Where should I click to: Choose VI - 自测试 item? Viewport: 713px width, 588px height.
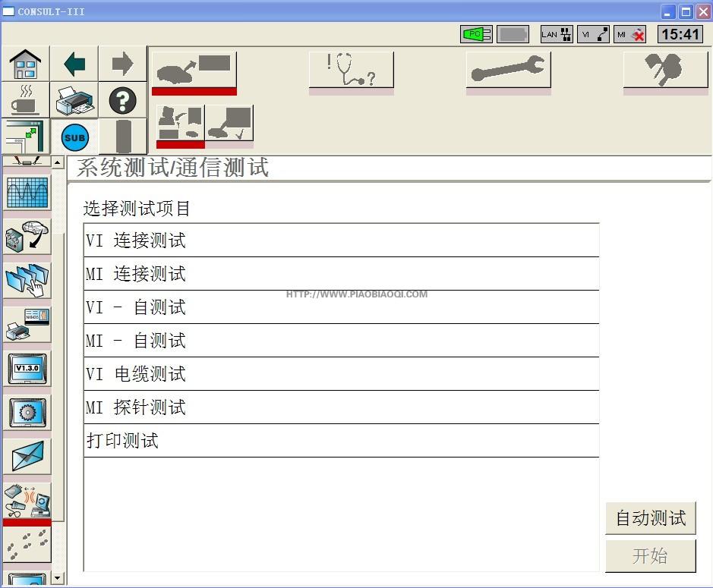point(341,307)
